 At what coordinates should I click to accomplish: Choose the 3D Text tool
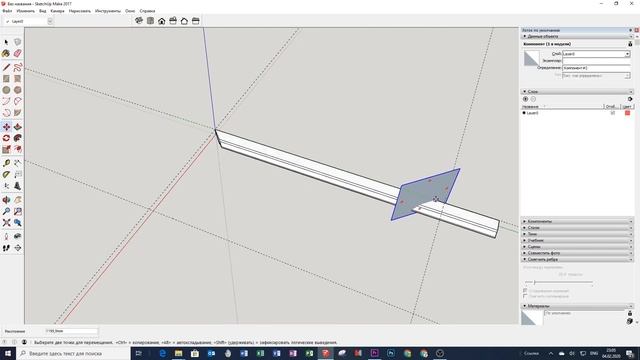click(x=18, y=186)
